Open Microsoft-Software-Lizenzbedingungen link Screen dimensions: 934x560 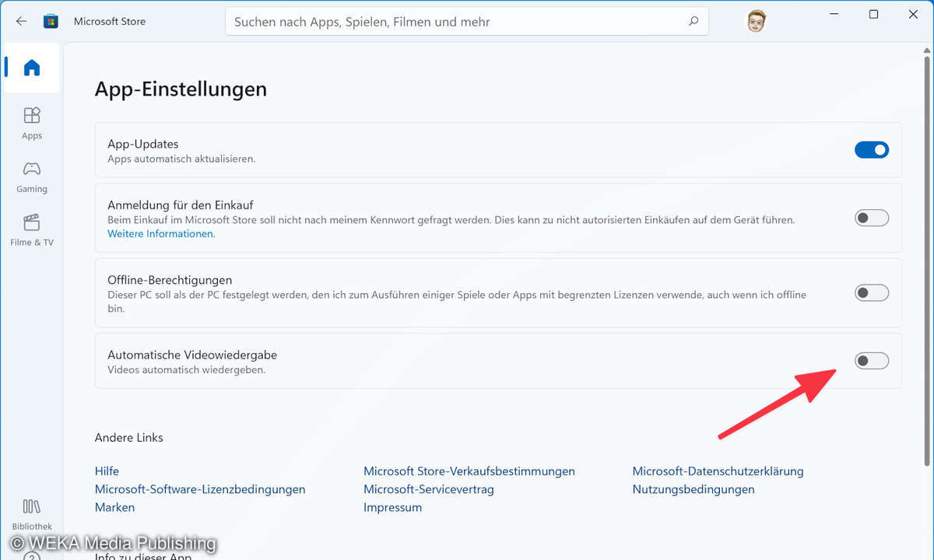point(200,489)
